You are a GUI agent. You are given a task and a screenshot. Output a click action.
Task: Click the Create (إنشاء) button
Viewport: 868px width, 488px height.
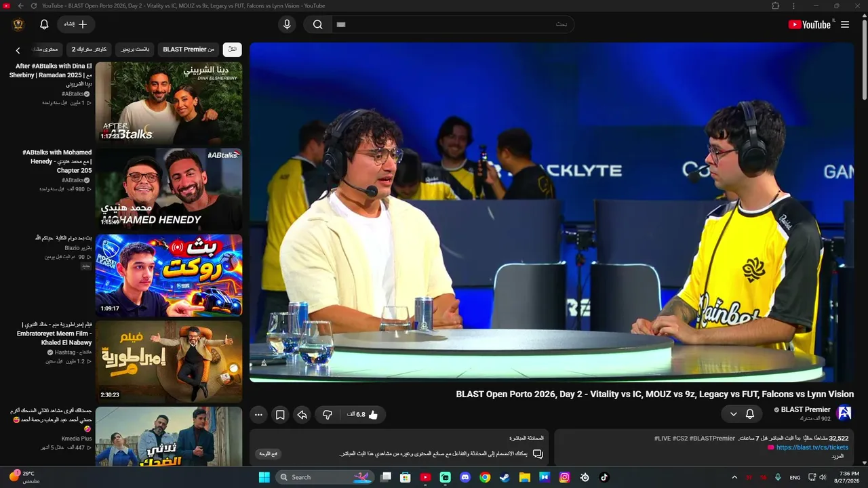(76, 24)
